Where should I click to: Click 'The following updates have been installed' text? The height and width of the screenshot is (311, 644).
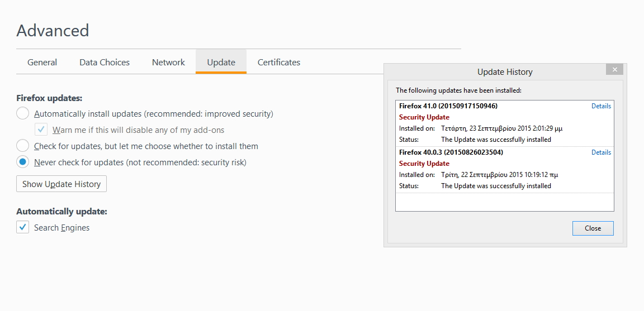[x=458, y=90]
